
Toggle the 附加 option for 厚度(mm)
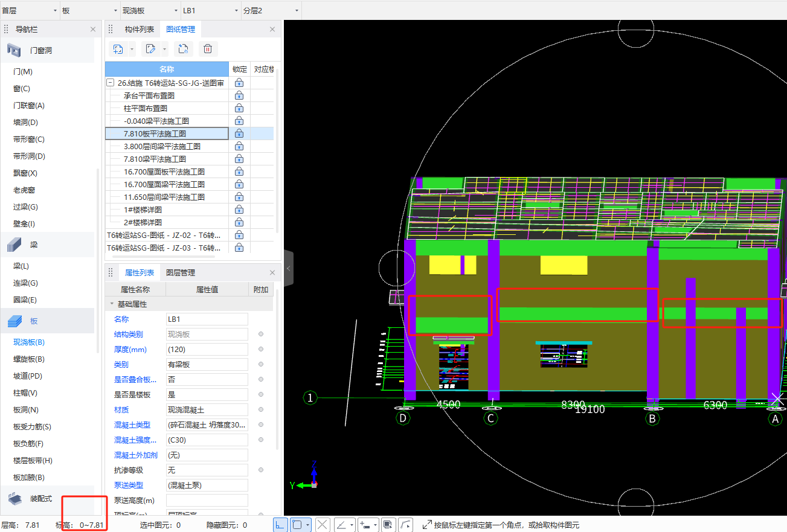point(261,349)
